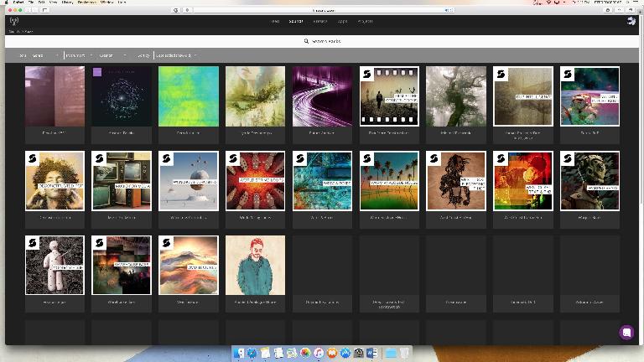This screenshot has height=362, width=644.
Task: Open the dreadlocks silhouette pack cover
Action: pos(456,181)
